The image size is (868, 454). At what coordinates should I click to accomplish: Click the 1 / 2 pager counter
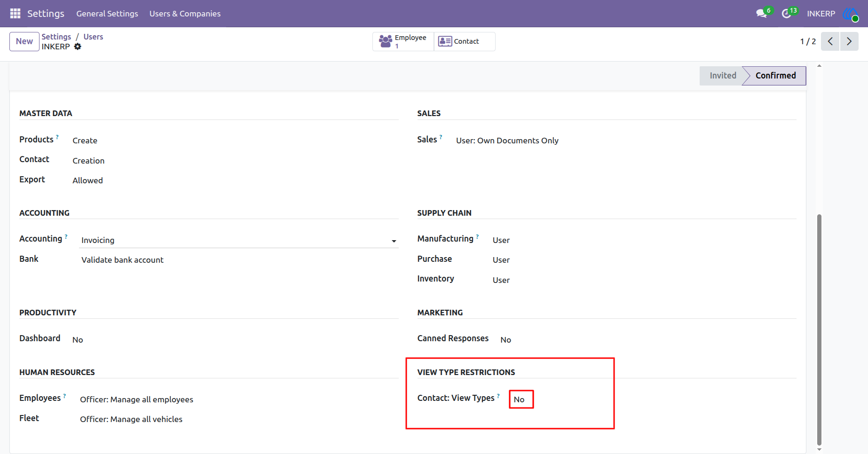(808, 41)
